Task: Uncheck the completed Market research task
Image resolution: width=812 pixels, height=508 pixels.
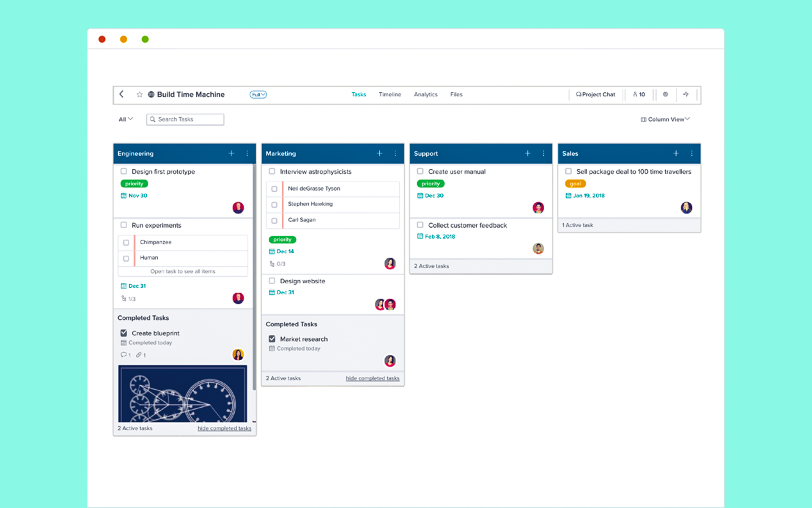Action: pos(272,339)
